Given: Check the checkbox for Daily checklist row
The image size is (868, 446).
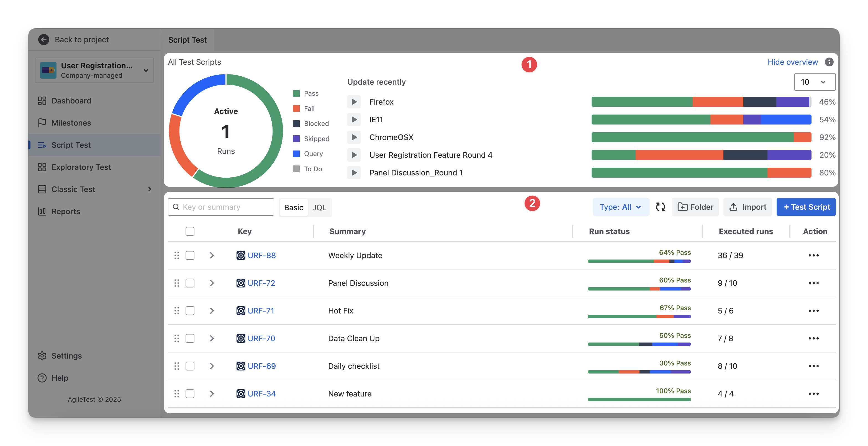Looking at the screenshot, I should pyautogui.click(x=190, y=366).
